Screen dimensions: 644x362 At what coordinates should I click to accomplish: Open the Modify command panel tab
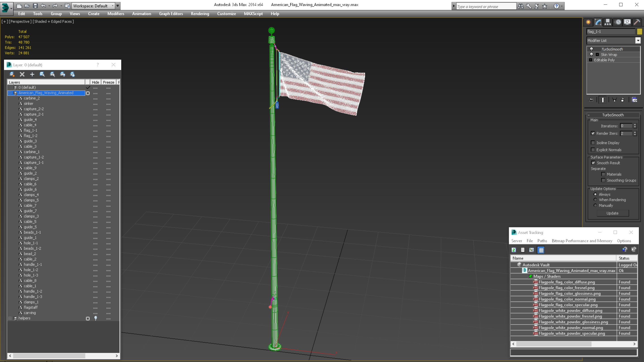click(x=598, y=22)
